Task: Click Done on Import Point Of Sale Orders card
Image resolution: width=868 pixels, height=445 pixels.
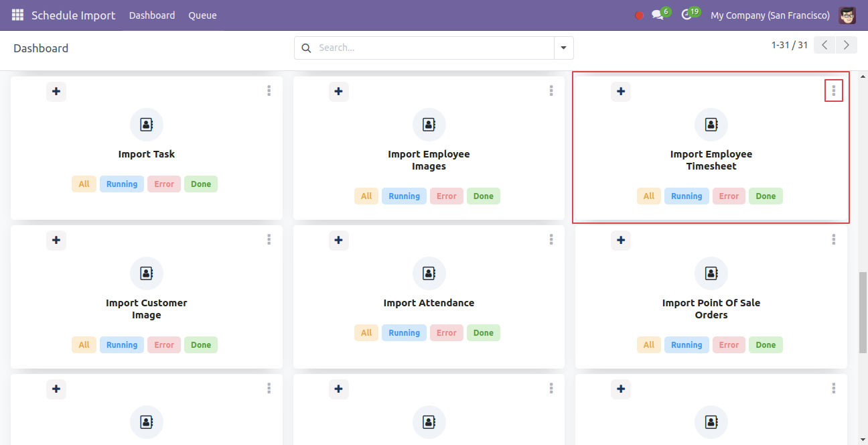Action: tap(766, 345)
